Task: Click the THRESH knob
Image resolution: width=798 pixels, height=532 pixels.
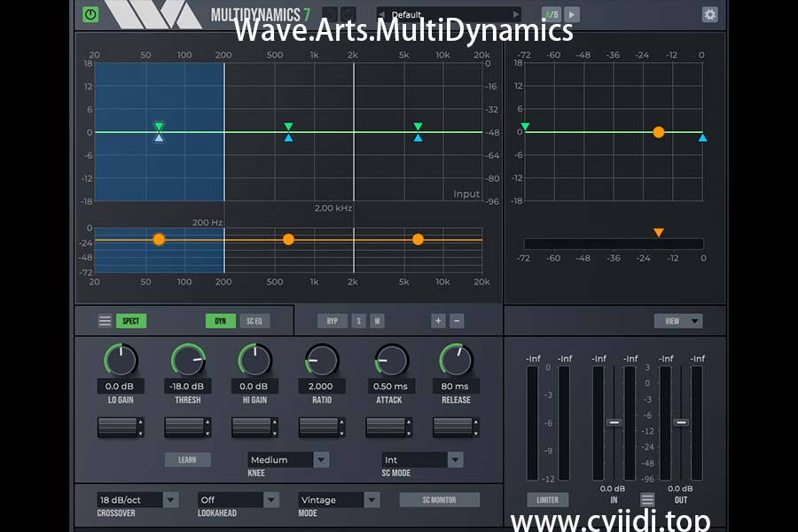Action: point(188,360)
